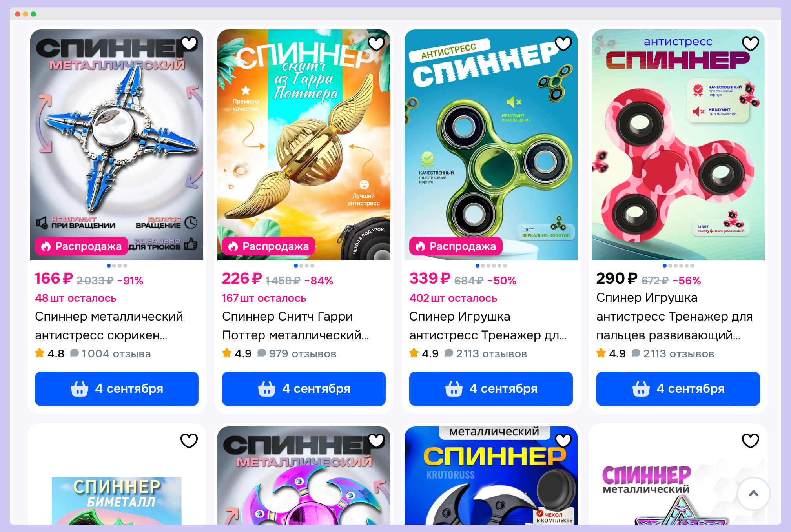Click heart on purple metallic spinner card
Screen dimensions: 791x532
click(376, 441)
